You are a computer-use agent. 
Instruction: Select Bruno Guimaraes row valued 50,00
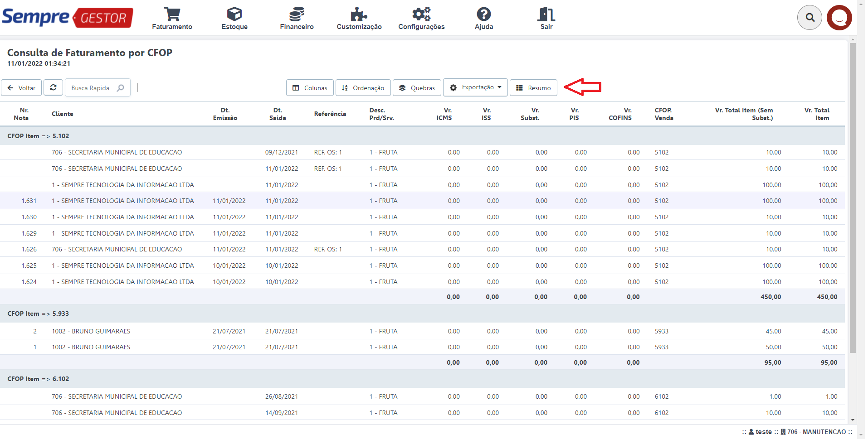tap(422, 347)
